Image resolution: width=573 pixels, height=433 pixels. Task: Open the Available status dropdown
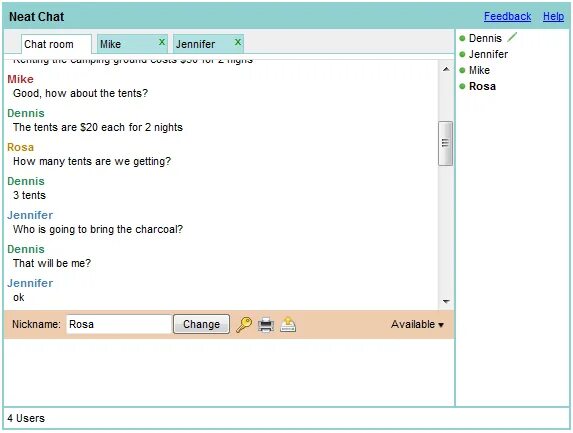click(x=417, y=324)
